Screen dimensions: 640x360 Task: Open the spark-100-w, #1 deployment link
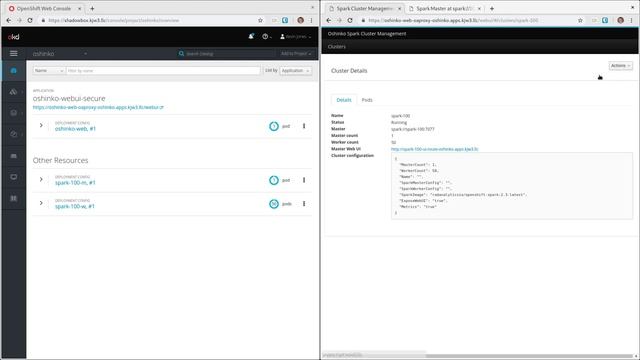75,206
